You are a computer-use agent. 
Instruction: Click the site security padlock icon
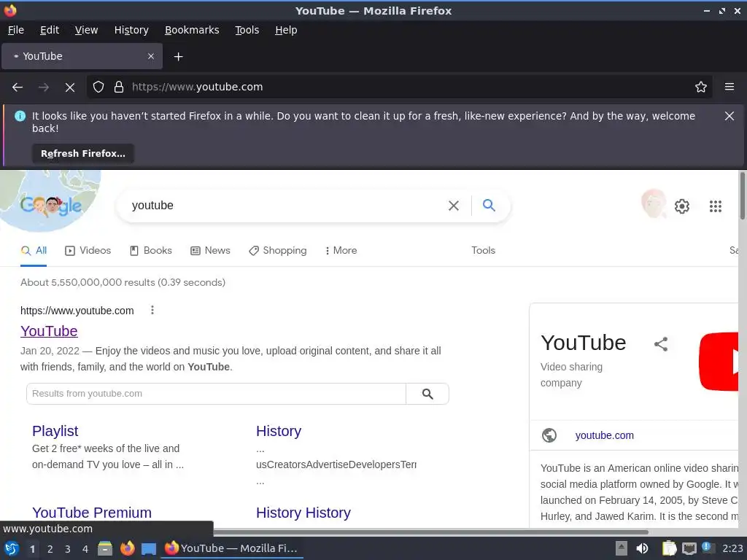pos(119,87)
